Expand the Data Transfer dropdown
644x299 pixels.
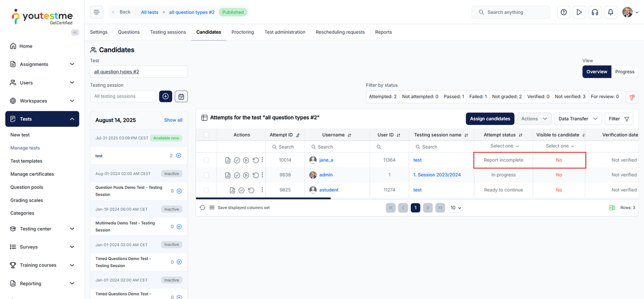coord(578,118)
